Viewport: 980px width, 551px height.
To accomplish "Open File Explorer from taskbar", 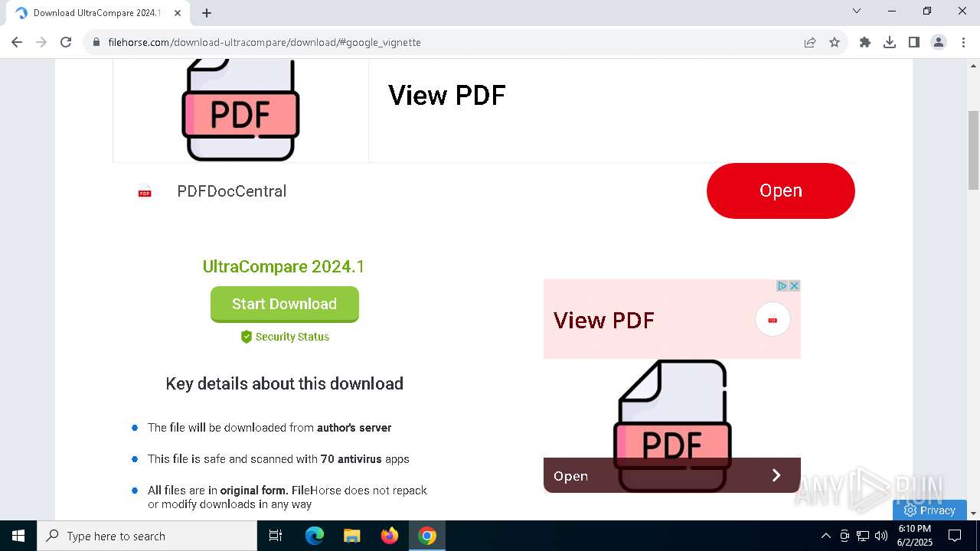I will click(352, 536).
